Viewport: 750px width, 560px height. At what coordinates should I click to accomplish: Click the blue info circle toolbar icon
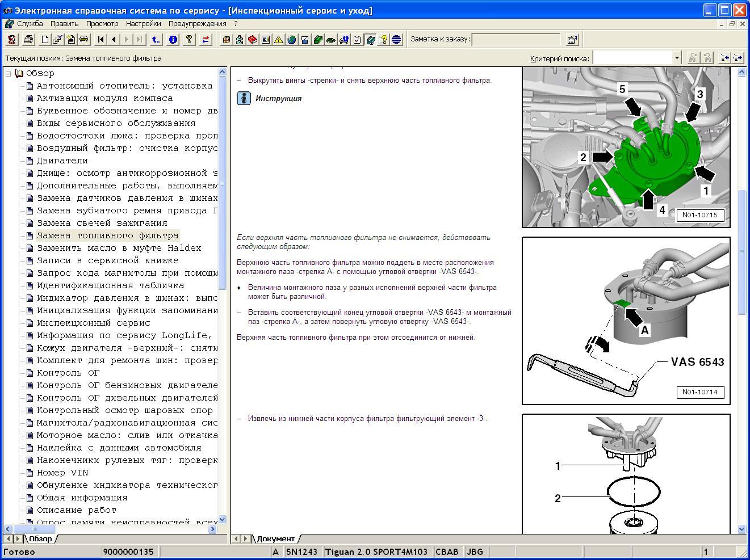173,40
